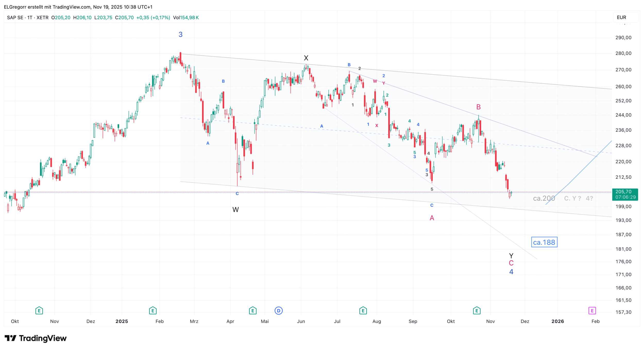
Task: Select the boxed 'ca.188' text annotation
Action: click(x=544, y=242)
